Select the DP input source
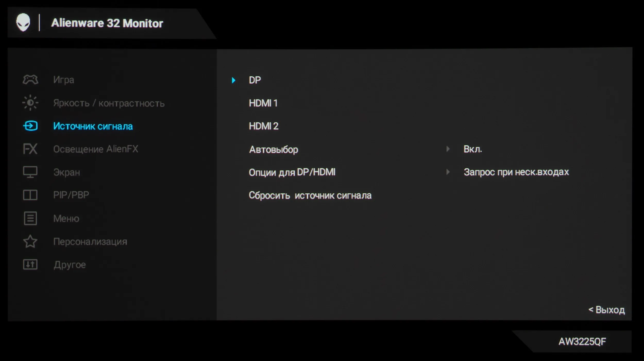Screen dimensions: 644x361 [255, 80]
